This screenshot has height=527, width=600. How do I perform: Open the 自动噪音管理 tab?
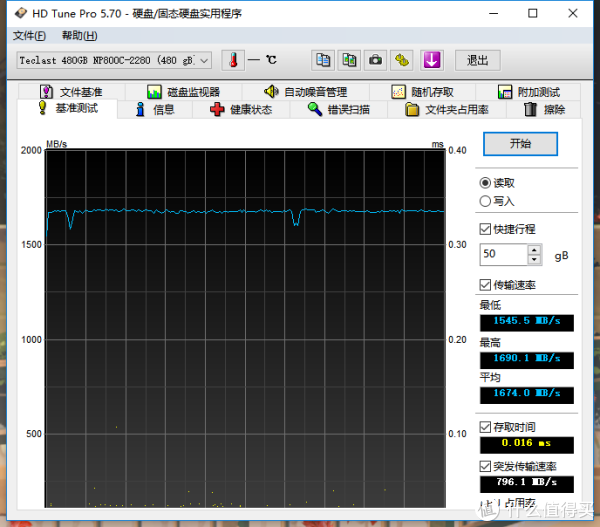[x=305, y=92]
